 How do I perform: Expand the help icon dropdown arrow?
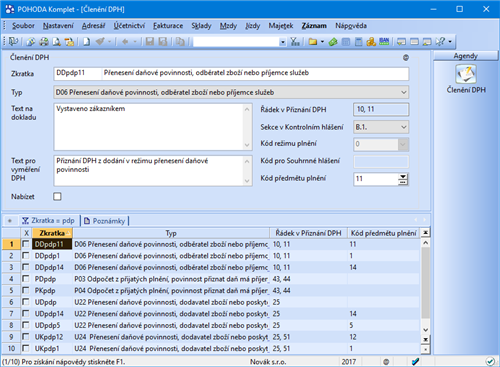(x=450, y=42)
